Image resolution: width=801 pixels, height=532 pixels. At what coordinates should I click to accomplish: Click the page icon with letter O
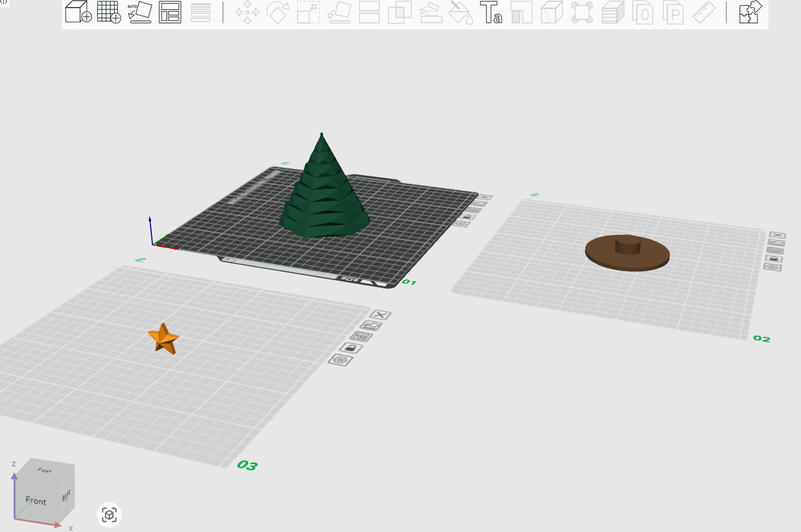pyautogui.click(x=643, y=12)
